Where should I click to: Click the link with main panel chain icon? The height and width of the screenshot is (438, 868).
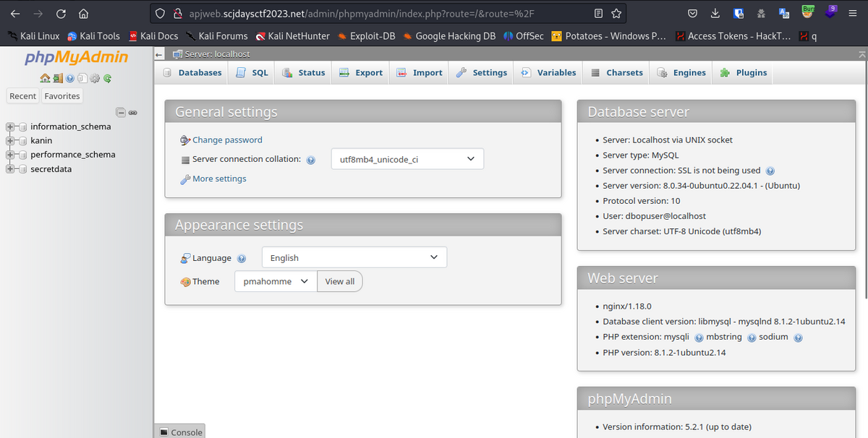133,112
